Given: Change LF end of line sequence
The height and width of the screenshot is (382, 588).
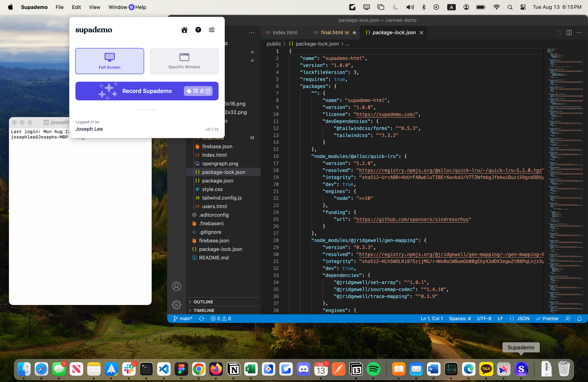Looking at the screenshot, I should coord(500,318).
